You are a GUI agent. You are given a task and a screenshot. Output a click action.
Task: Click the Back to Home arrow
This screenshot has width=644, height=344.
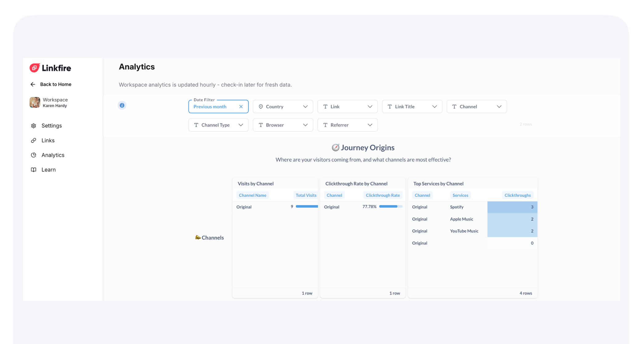33,84
